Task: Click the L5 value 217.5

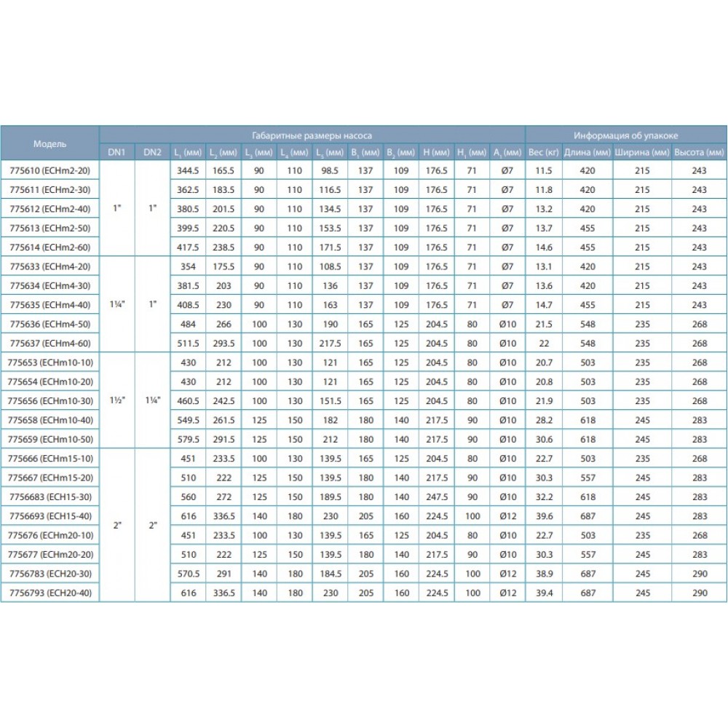Action: (x=330, y=343)
